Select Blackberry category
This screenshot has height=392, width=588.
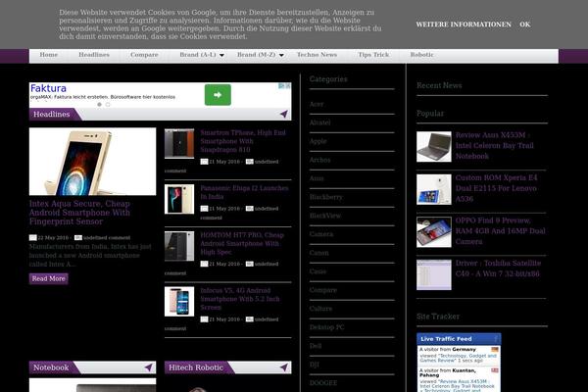click(x=326, y=197)
